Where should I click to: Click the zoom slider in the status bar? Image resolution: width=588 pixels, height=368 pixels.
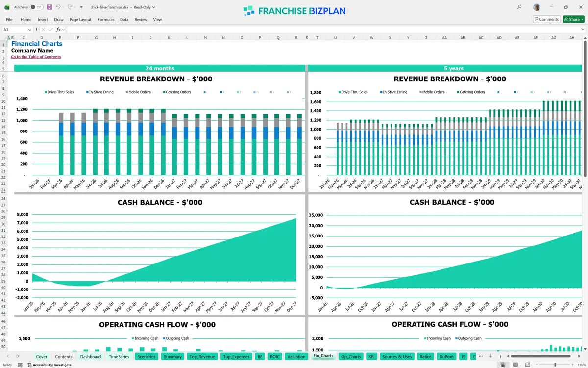(555, 365)
